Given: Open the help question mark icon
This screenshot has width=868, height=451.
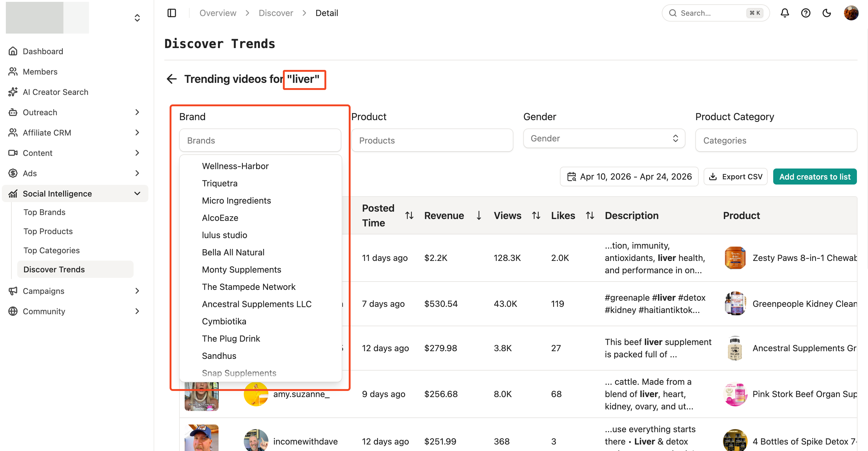Looking at the screenshot, I should click(x=806, y=13).
